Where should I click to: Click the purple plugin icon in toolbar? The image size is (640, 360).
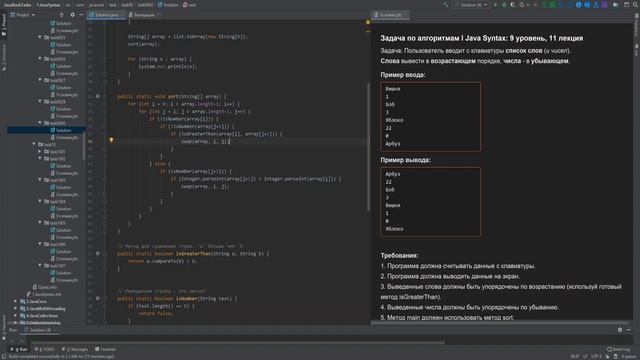click(x=604, y=5)
